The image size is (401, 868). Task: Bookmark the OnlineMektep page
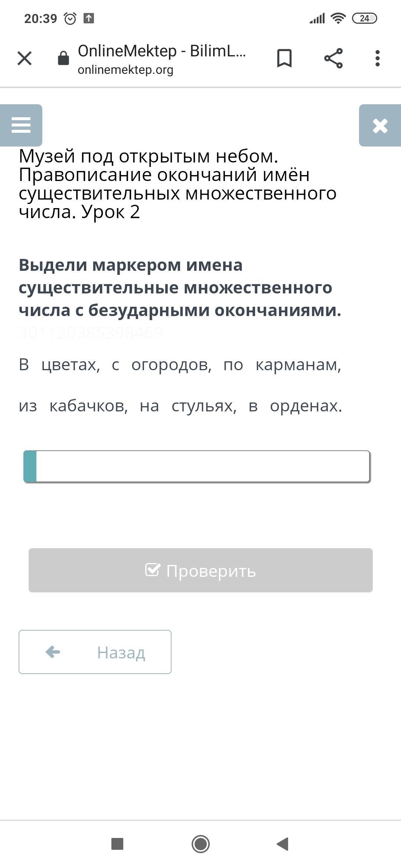pyautogui.click(x=284, y=58)
